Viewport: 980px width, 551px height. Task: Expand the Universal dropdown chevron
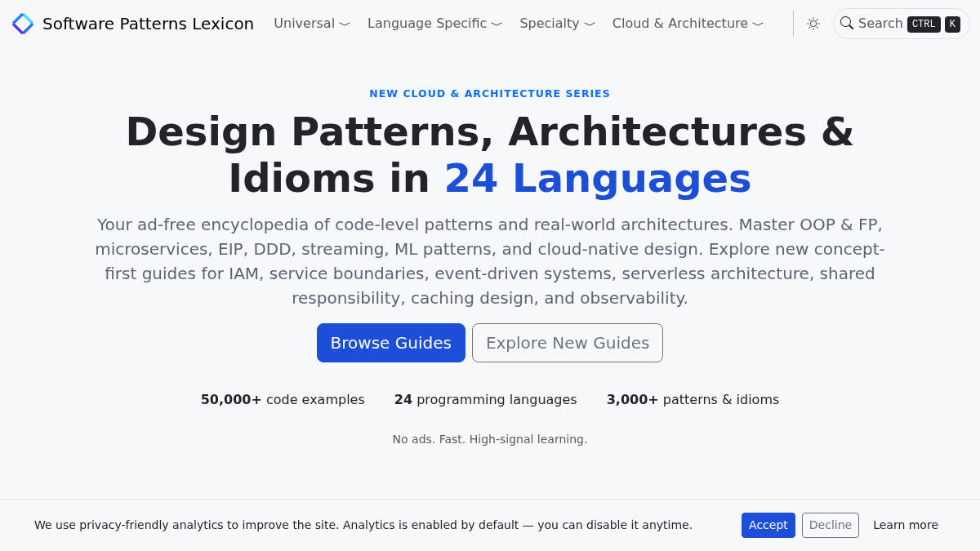pyautogui.click(x=345, y=24)
